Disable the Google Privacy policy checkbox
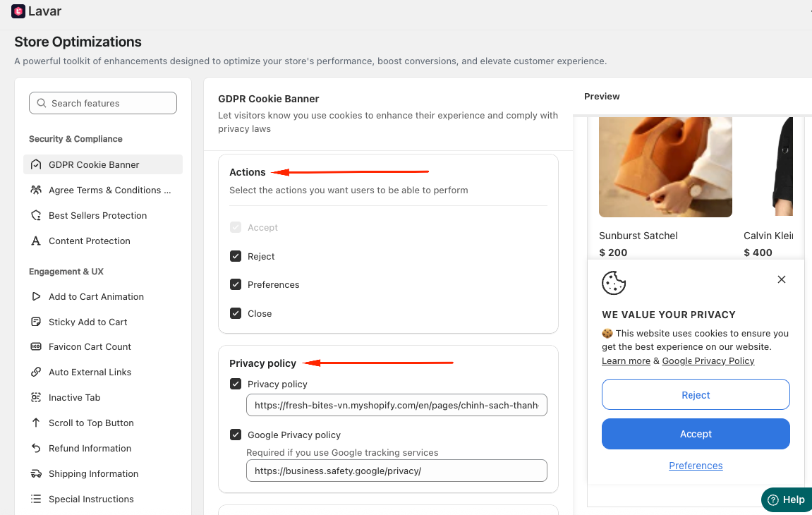The image size is (812, 515). [x=236, y=435]
